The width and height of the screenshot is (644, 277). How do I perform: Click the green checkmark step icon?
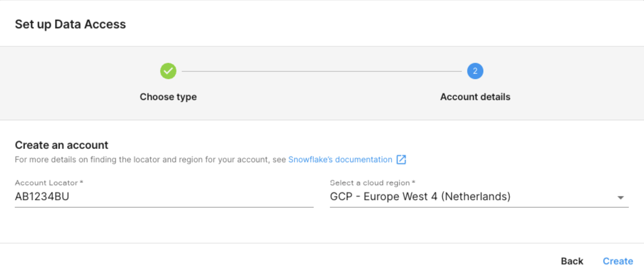click(168, 71)
